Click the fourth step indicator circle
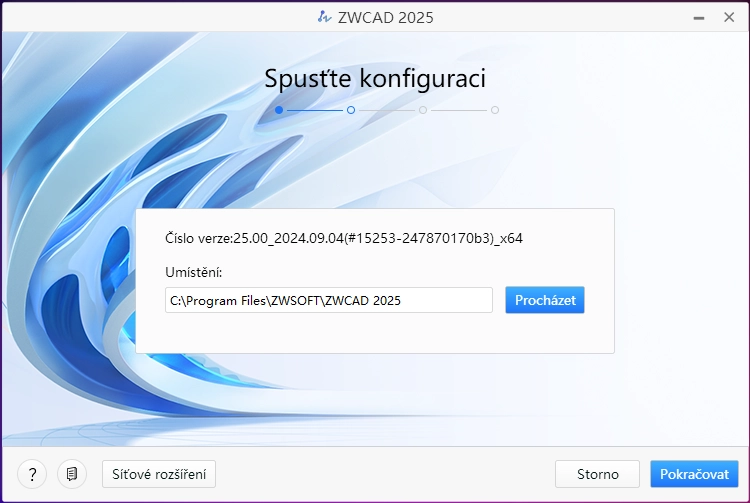Viewport: 750px width, 503px height. point(495,110)
